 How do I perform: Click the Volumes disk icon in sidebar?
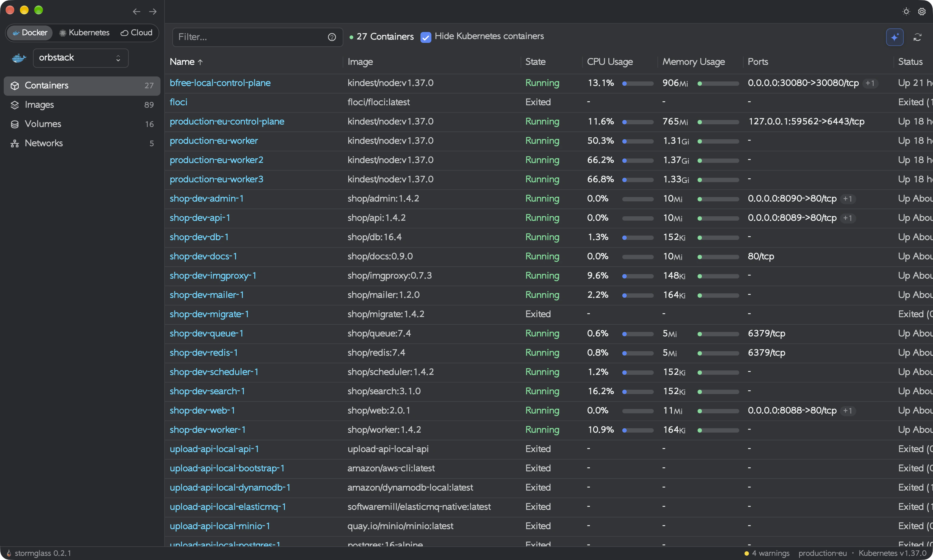[x=15, y=124]
